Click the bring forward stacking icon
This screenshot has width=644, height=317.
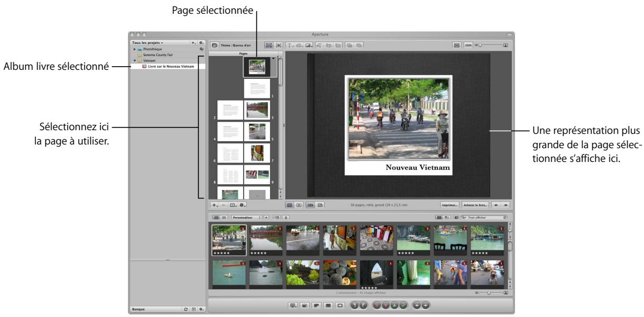coord(359,46)
